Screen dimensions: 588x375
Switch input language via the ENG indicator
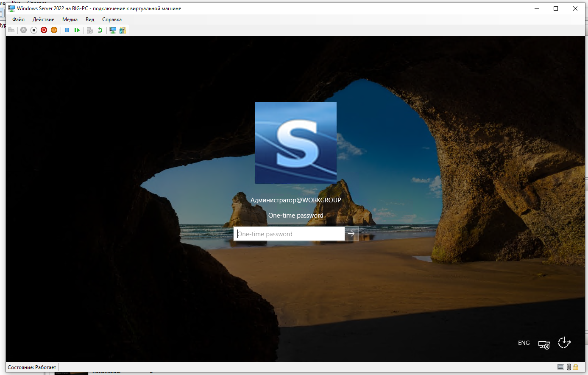524,343
